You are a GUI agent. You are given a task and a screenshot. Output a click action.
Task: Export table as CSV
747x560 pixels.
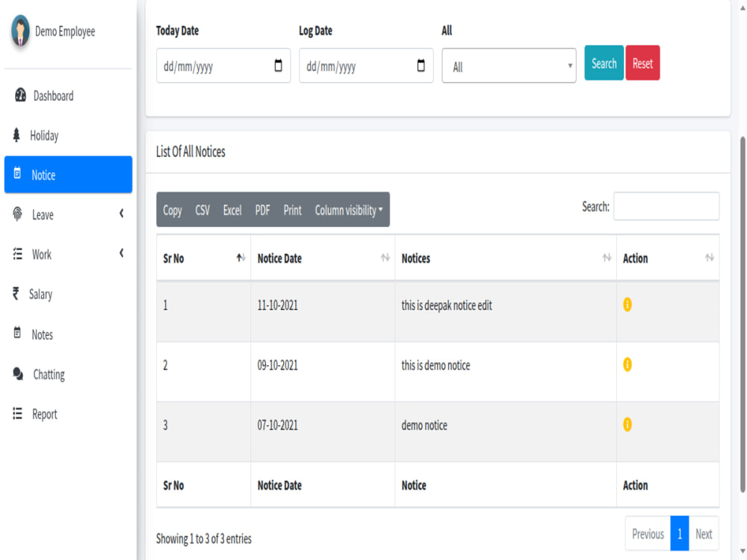tap(202, 210)
